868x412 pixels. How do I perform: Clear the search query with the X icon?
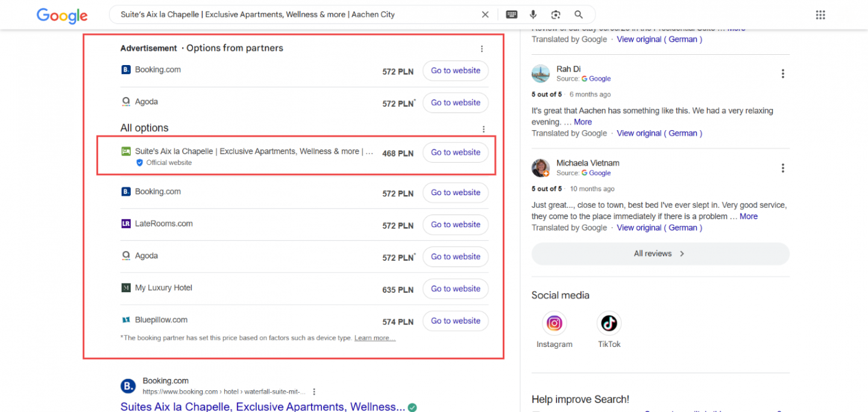485,14
